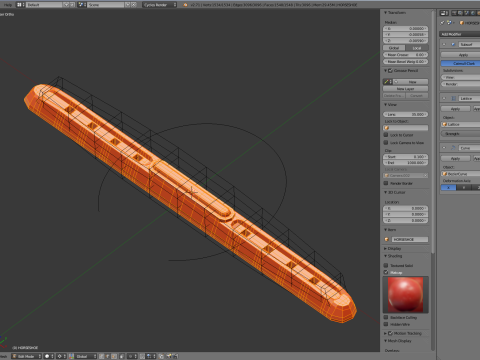Switch to edge select mode icon
The width and height of the screenshot is (480, 360).
[107, 356]
